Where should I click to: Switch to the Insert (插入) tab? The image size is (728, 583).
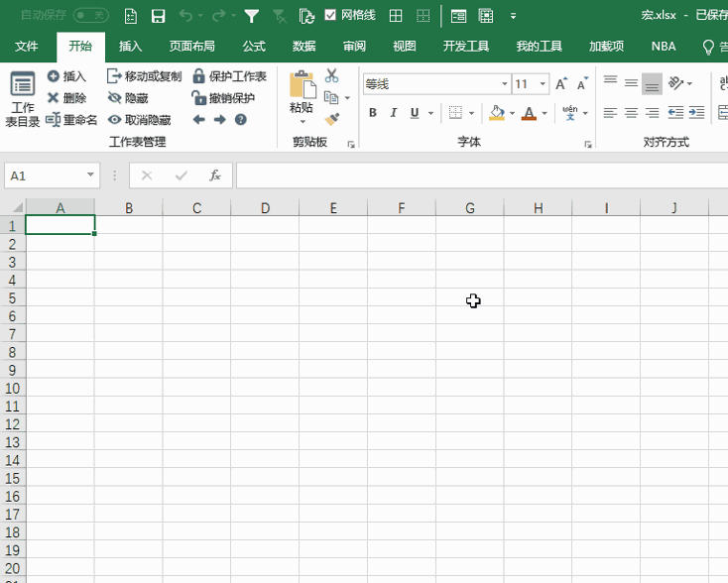[x=130, y=47]
